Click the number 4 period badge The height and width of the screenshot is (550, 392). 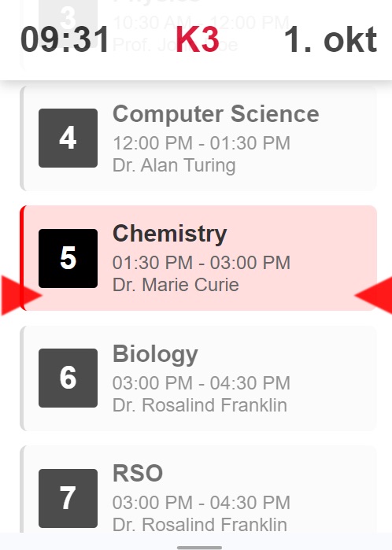click(x=68, y=138)
